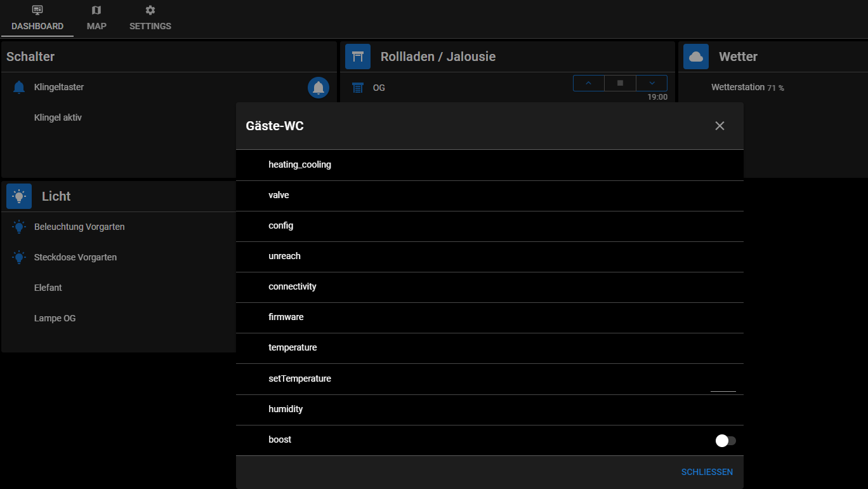Stop the OG shutter movement

620,83
